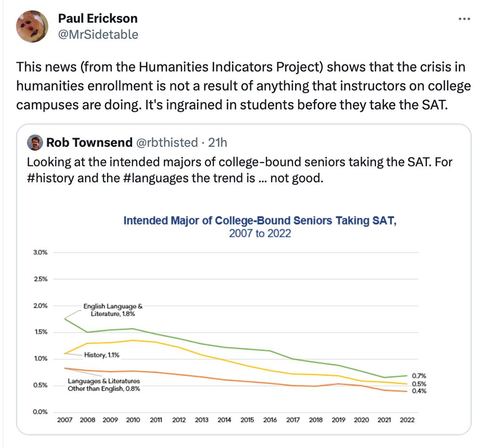Click the 2022 label on the x-axis
This screenshot has height=448, width=482.
coord(407,420)
